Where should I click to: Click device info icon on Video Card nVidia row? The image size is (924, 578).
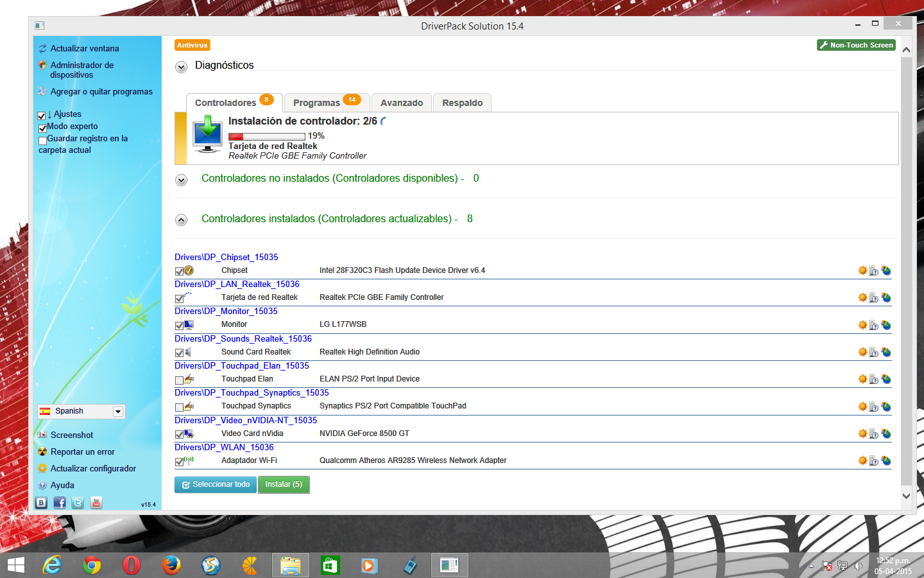(874, 433)
